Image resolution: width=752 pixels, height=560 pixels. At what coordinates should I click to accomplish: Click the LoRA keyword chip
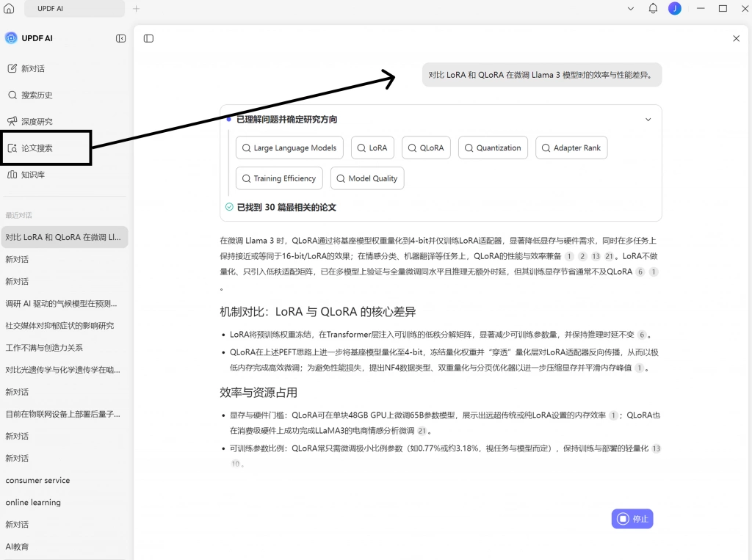372,148
